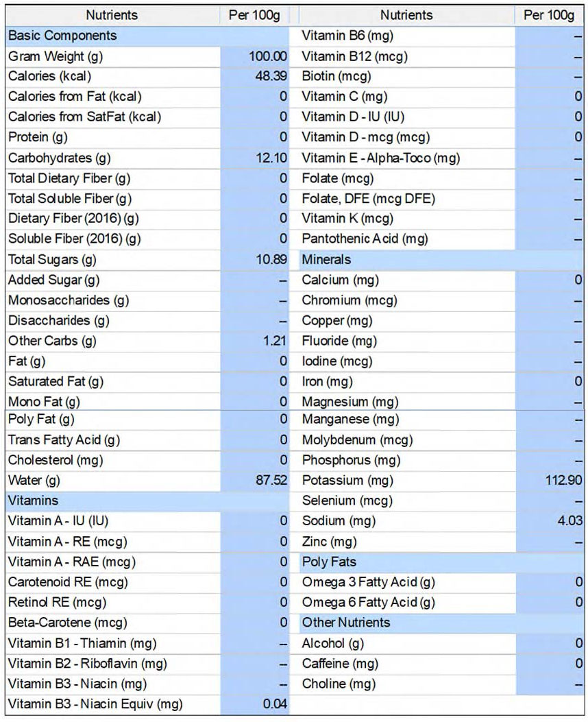
Task: Select the Gram Weight value 100.00
Action: 268,56
